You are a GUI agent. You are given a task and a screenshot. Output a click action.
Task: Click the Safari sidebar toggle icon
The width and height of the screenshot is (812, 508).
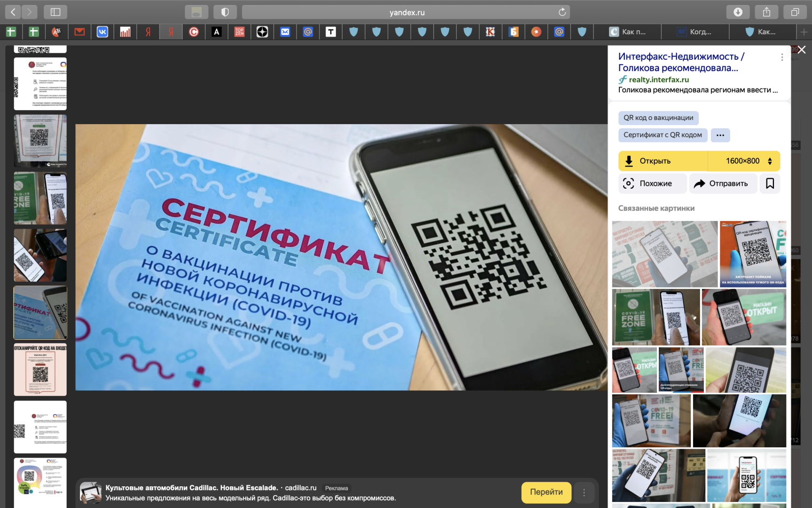[x=55, y=12]
